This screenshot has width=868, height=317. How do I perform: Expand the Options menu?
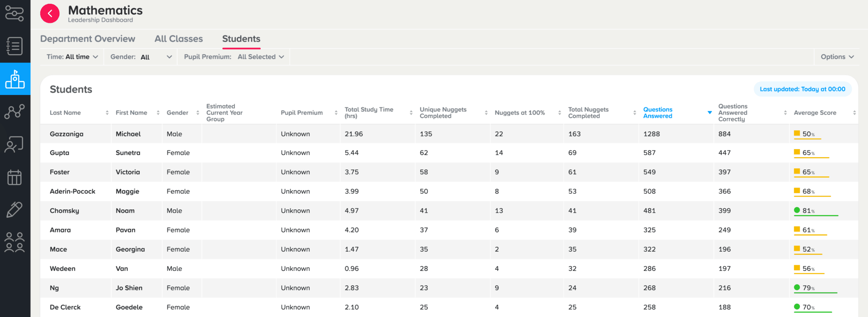point(837,57)
